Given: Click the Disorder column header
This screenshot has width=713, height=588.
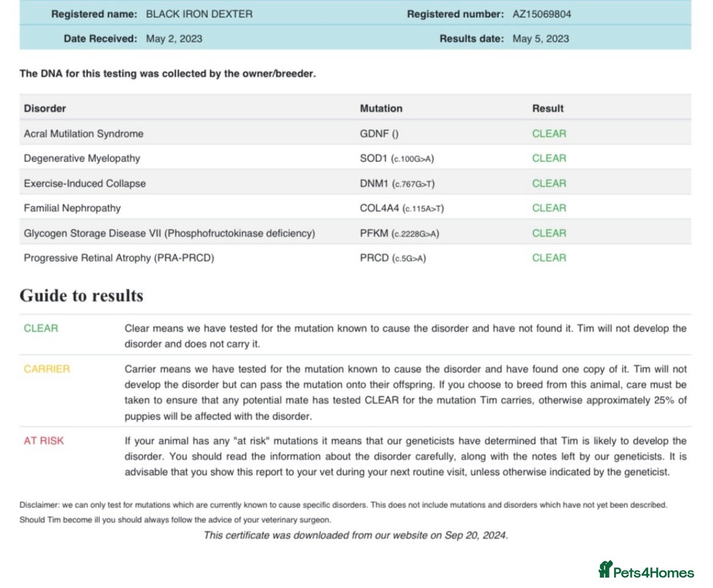Looking at the screenshot, I should [45, 109].
